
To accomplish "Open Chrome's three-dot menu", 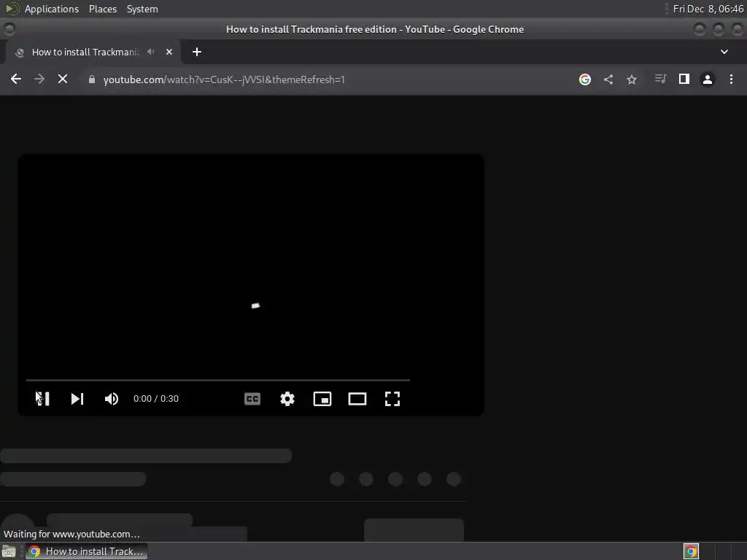I will click(731, 79).
